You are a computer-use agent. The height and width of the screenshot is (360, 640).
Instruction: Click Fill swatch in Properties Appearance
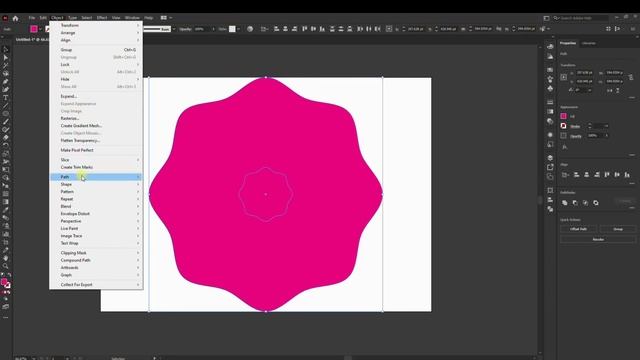point(564,116)
